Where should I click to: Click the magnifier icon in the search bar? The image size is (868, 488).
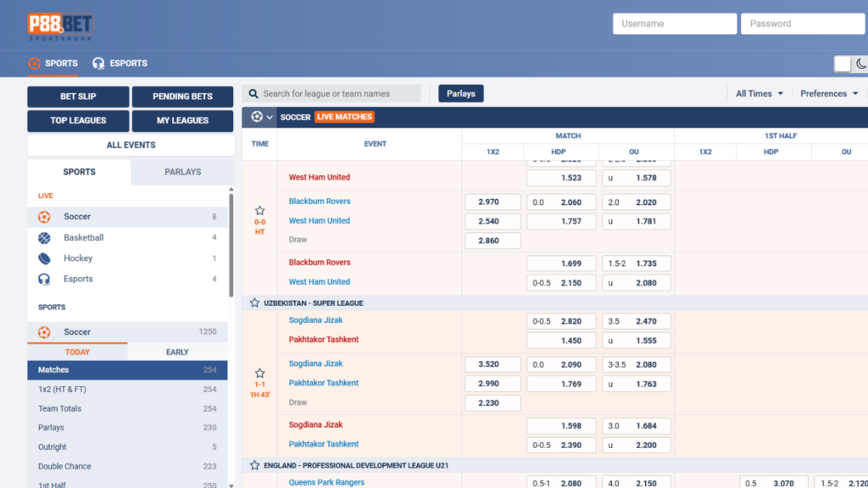(x=252, y=94)
